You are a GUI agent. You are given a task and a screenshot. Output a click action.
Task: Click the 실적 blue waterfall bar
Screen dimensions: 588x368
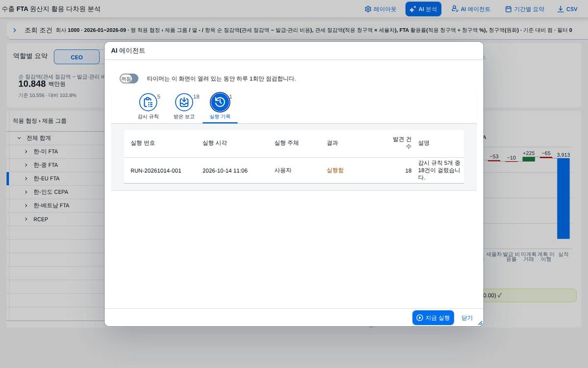[x=563, y=198]
